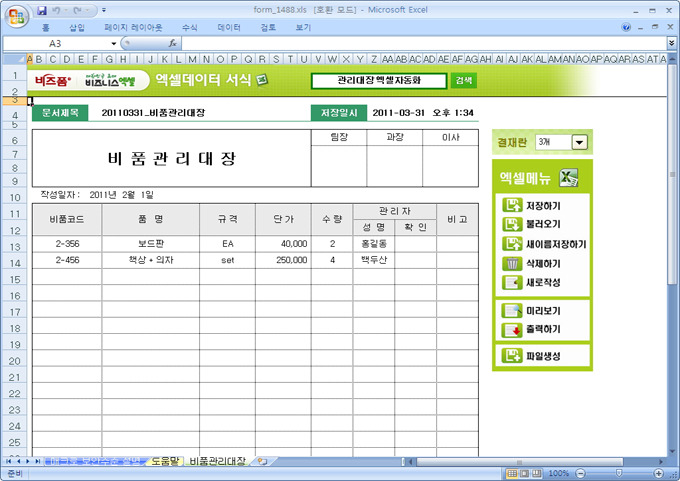Click cell containing 책상 + 의자

point(151,260)
